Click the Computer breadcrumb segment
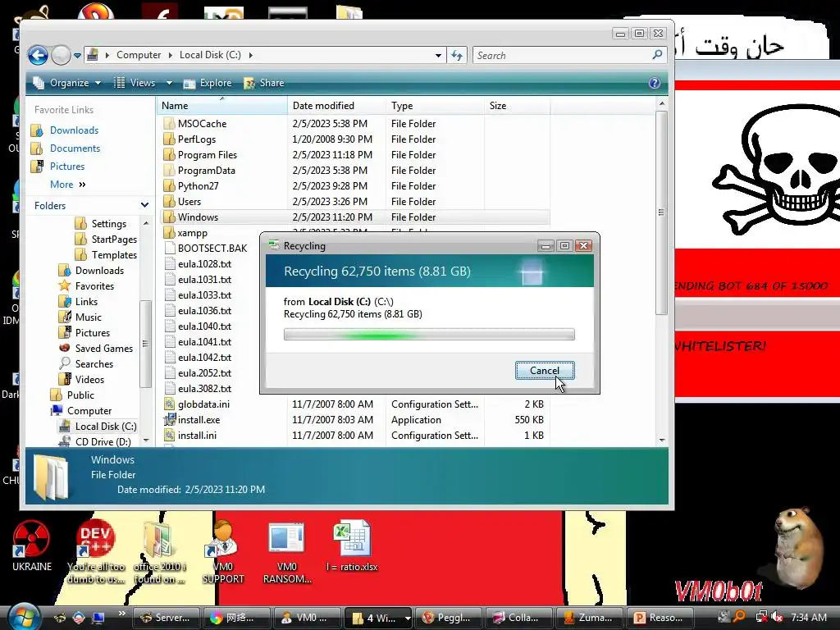This screenshot has width=840, height=630. click(138, 55)
